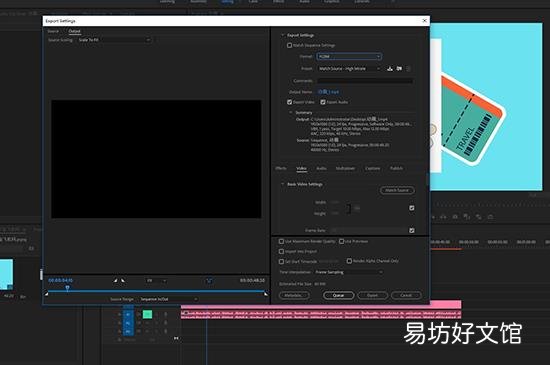Screen dimensions: 550x365
Task: Save the current export preset
Action: [390, 68]
